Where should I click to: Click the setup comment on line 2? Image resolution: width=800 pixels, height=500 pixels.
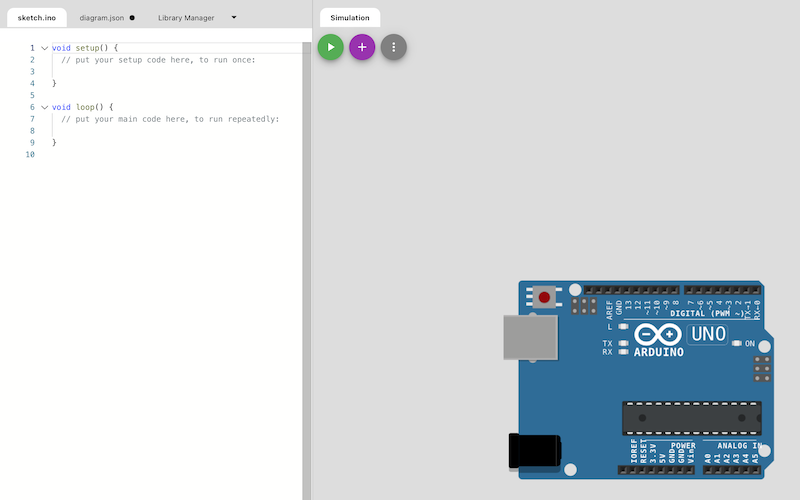[x=158, y=60]
